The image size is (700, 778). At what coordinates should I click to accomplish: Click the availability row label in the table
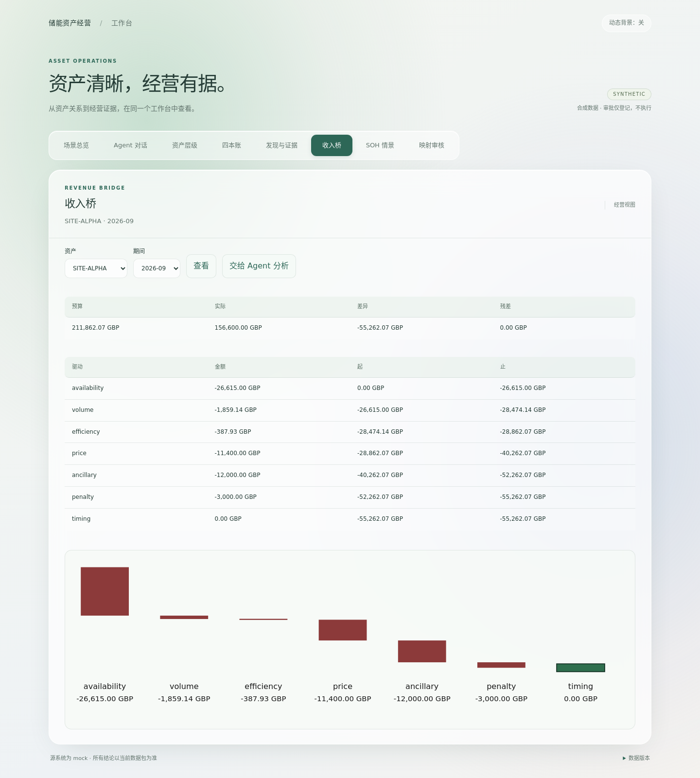pyautogui.click(x=88, y=388)
